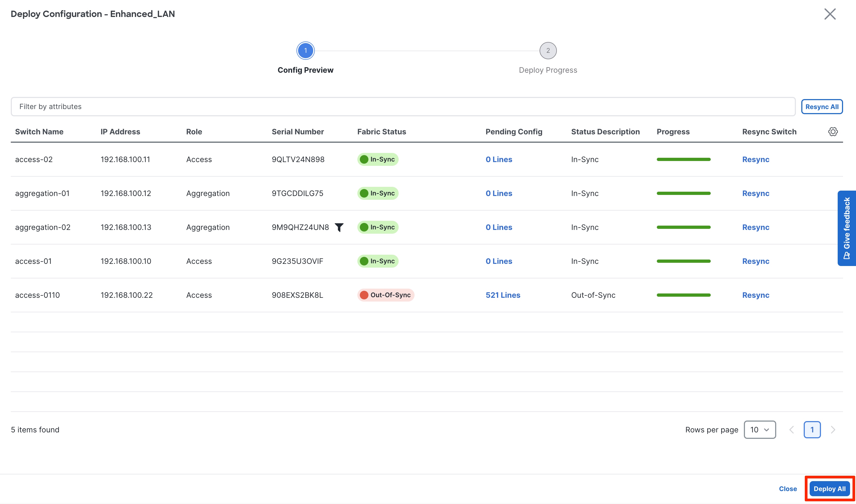Click the step 2 Deploy Progress circle

548,51
